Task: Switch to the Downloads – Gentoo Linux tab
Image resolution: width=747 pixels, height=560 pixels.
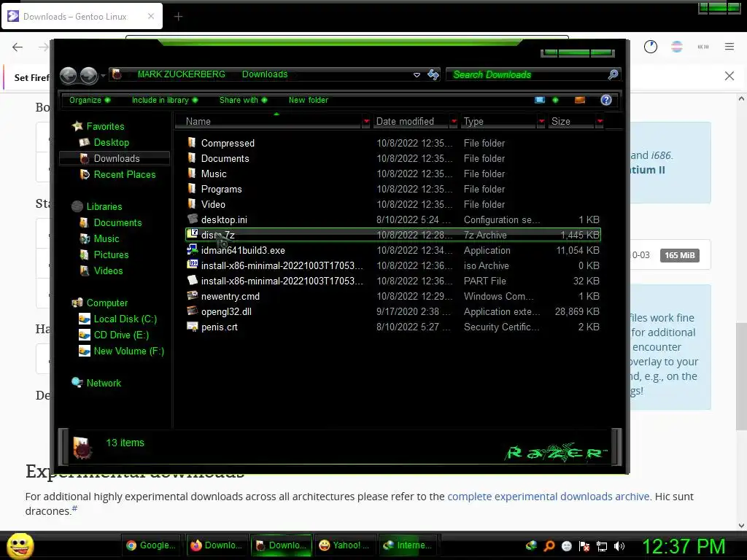Action: coord(82,17)
